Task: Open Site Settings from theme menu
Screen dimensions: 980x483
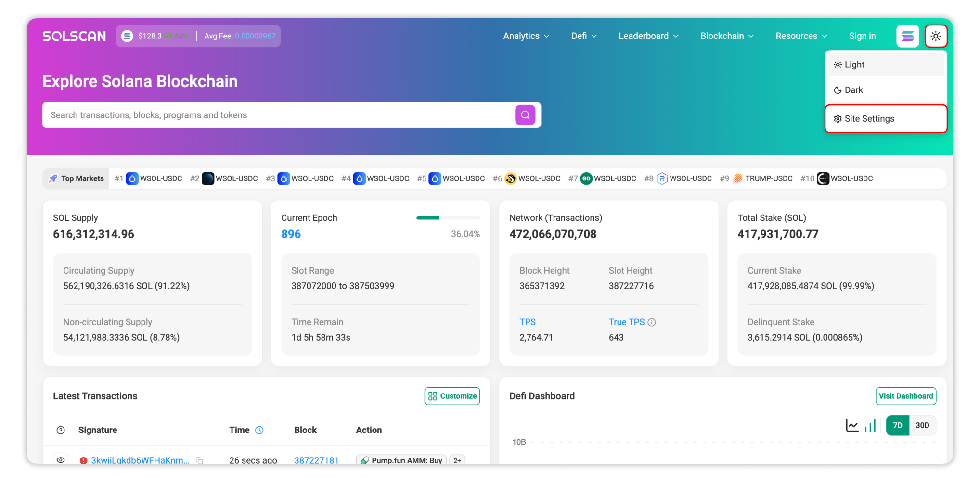Action: [x=869, y=119]
